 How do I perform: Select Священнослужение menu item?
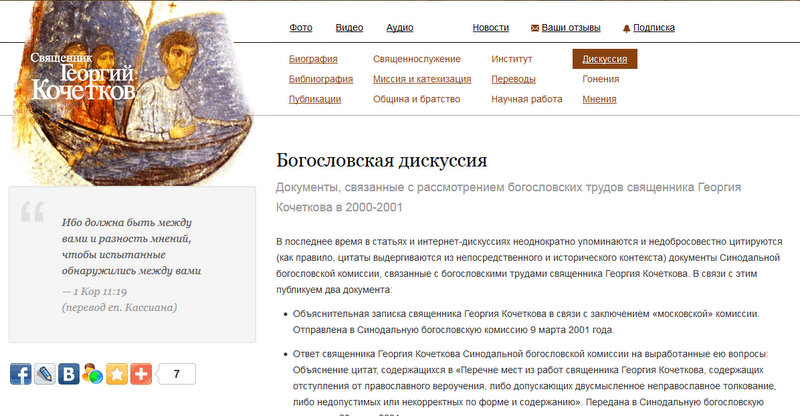[x=416, y=59]
